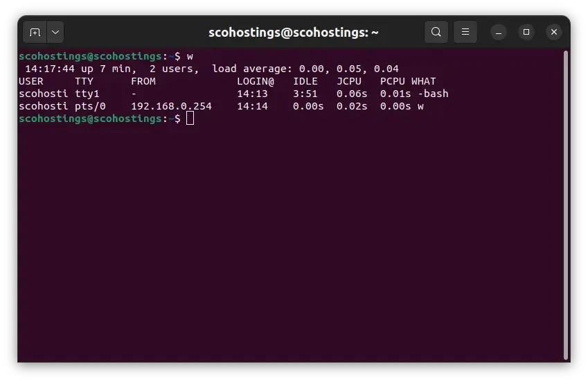Click the uptime text 14:17:44
Screen dimensions: 588x382
[50, 69]
